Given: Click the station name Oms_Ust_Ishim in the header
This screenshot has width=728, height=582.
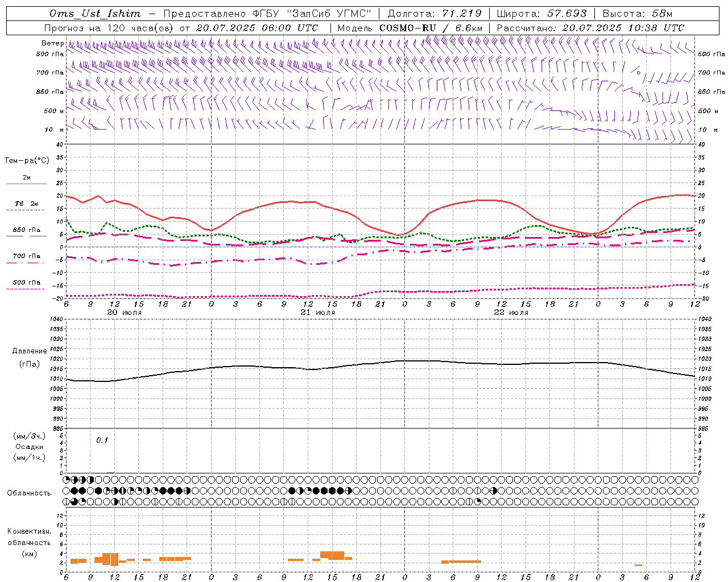Looking at the screenshot, I should point(95,14).
